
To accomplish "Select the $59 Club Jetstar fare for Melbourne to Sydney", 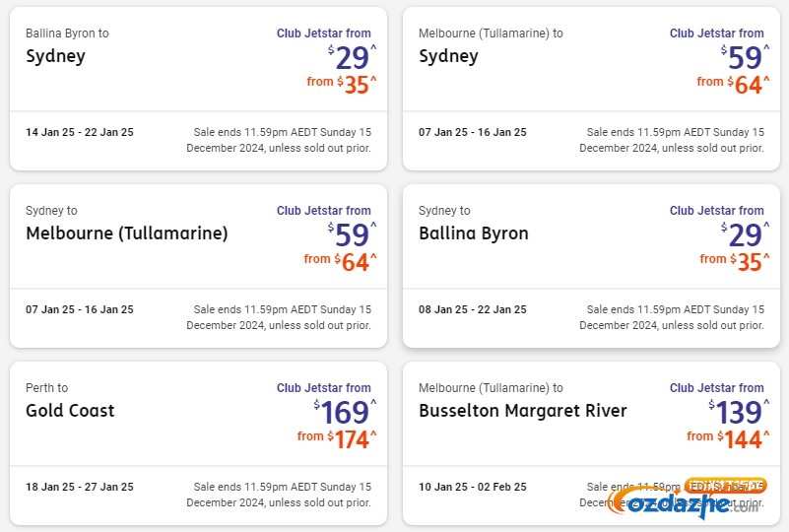I will pyautogui.click(x=745, y=57).
